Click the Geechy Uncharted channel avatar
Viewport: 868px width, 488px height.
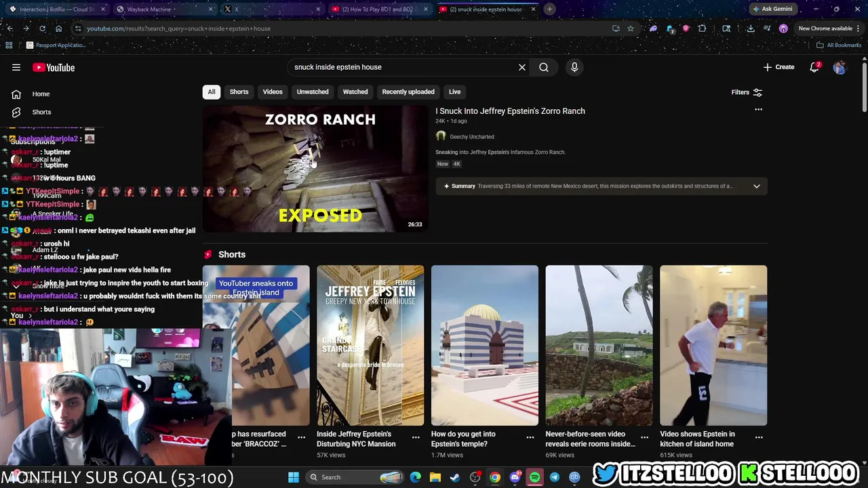tap(441, 136)
